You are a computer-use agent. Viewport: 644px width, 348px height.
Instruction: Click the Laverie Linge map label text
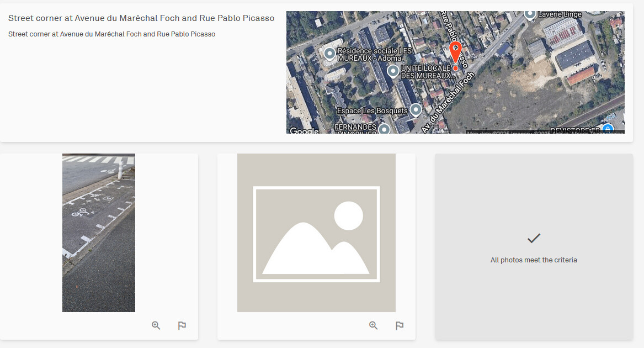[x=560, y=14]
